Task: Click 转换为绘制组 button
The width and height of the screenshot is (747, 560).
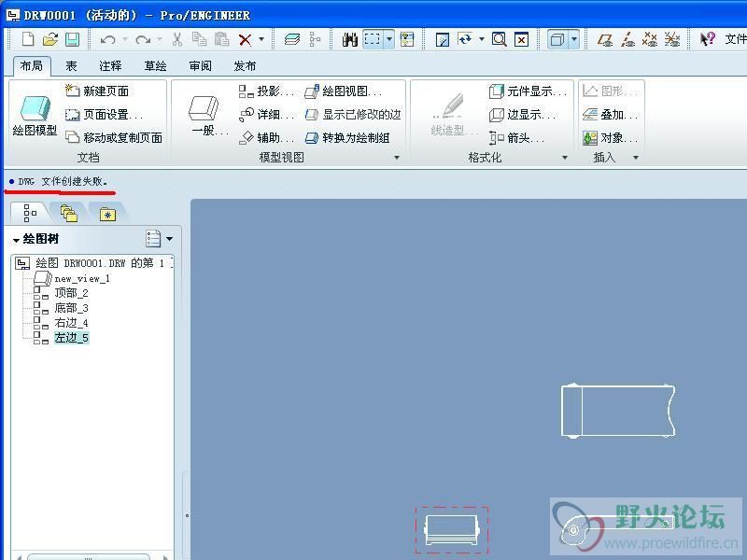Action: tap(347, 137)
